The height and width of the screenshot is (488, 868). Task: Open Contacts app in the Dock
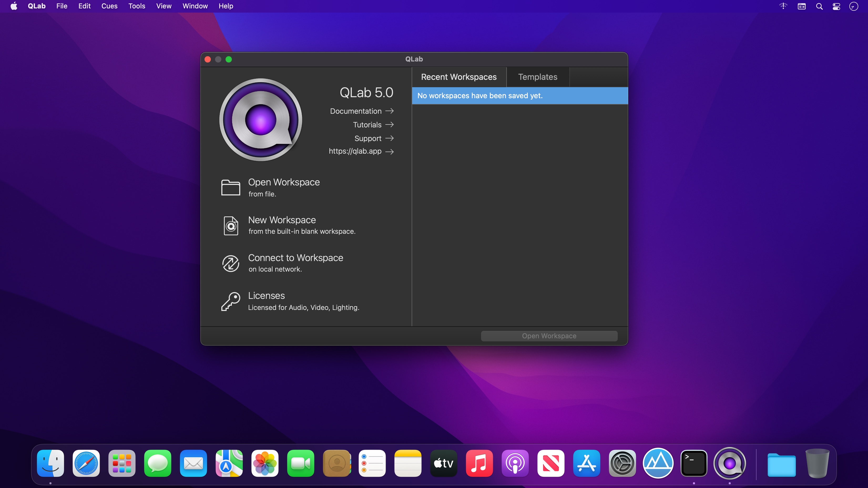point(337,463)
